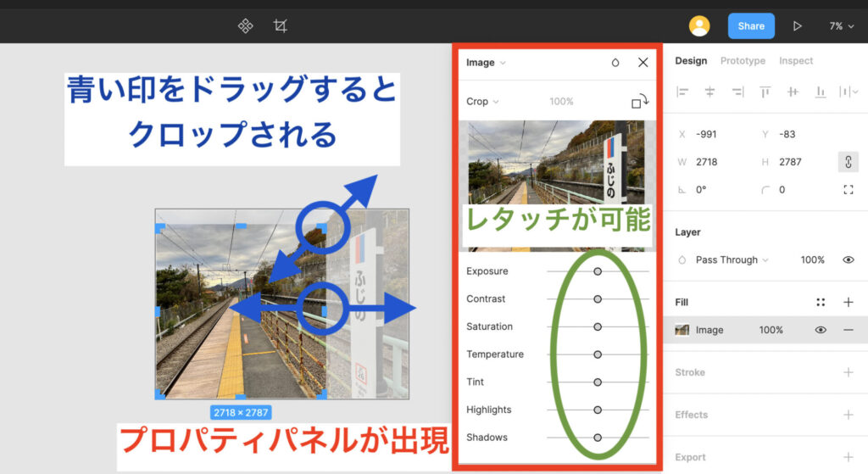The width and height of the screenshot is (868, 474).
Task: Click Align top icon
Action: coord(765,92)
